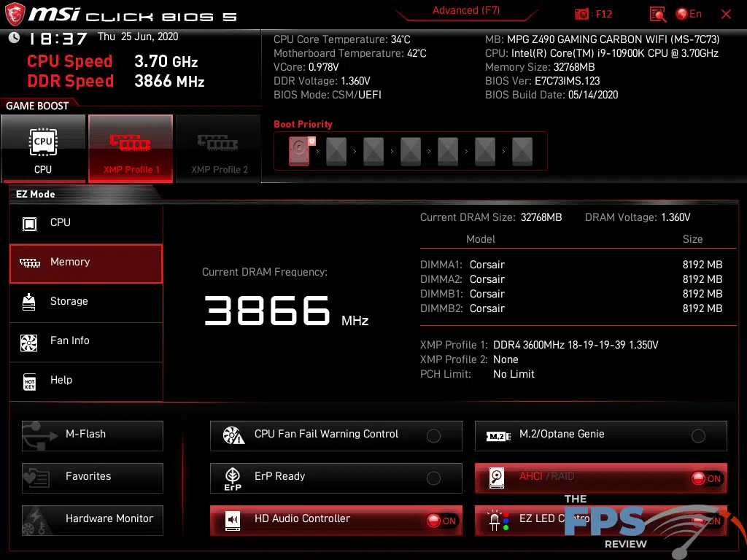The width and height of the screenshot is (747, 560).
Task: Click the PCH Limit 'No Limit' value
Action: click(x=514, y=374)
